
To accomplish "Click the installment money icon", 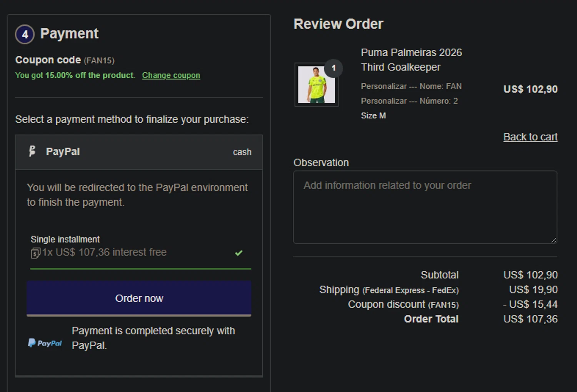I will pyautogui.click(x=35, y=253).
